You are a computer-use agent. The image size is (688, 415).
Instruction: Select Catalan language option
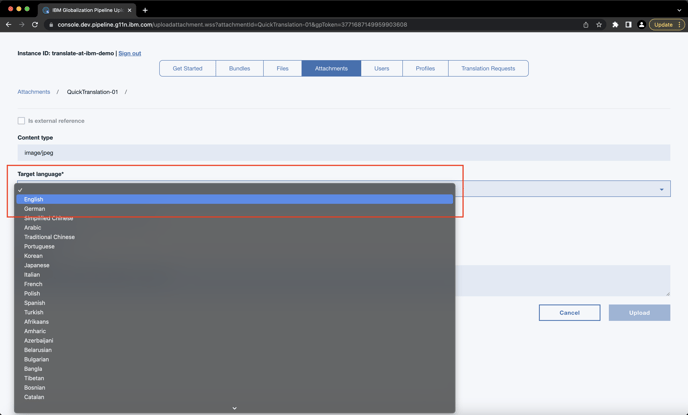(235, 397)
